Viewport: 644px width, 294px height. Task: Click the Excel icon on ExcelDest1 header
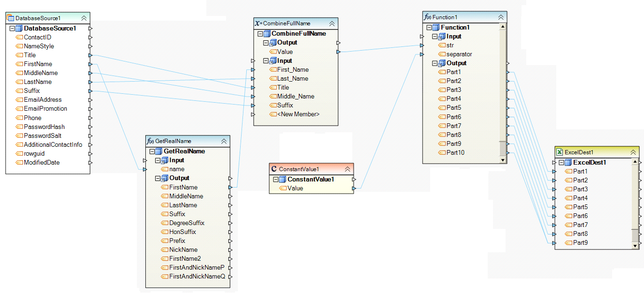click(x=560, y=152)
